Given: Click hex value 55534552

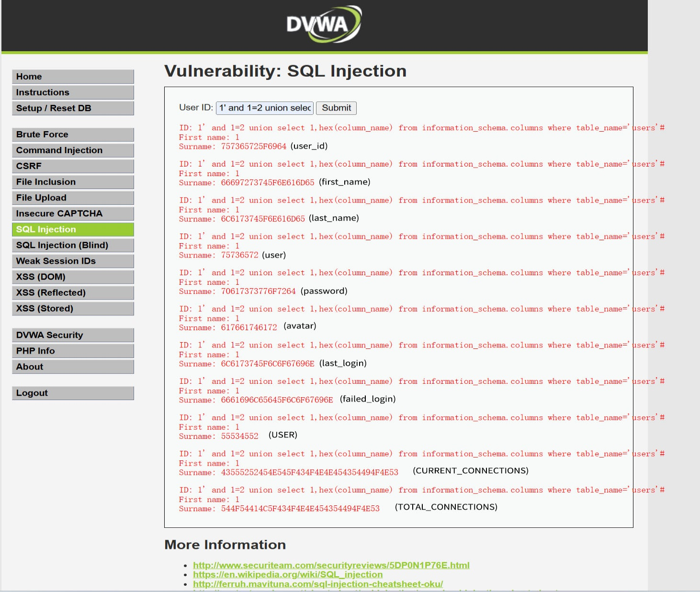Looking at the screenshot, I should [x=239, y=436].
